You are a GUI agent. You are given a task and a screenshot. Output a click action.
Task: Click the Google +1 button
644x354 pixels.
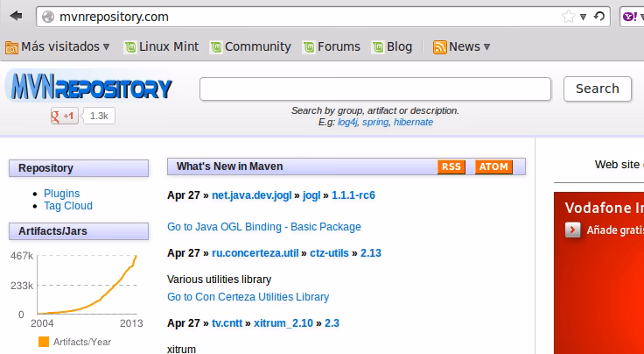pyautogui.click(x=66, y=116)
